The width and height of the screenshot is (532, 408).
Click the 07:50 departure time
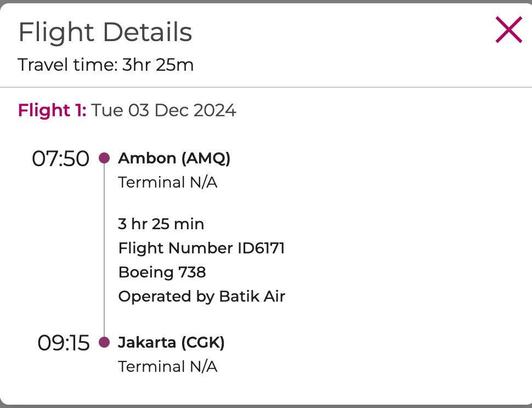pos(60,158)
